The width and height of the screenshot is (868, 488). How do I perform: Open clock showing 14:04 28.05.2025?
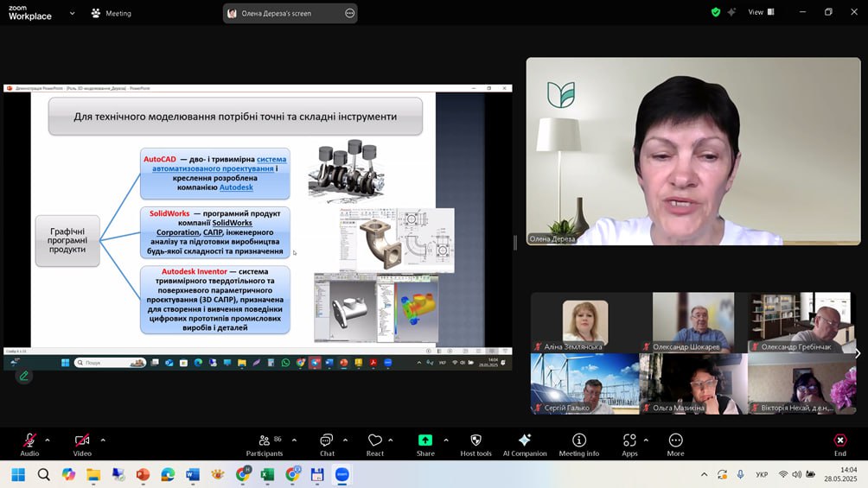click(840, 474)
